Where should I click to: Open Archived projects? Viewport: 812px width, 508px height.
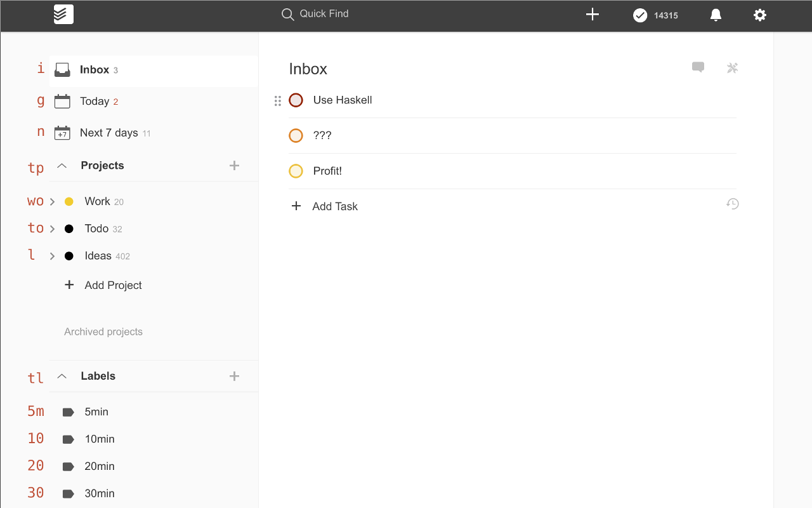pos(103,331)
